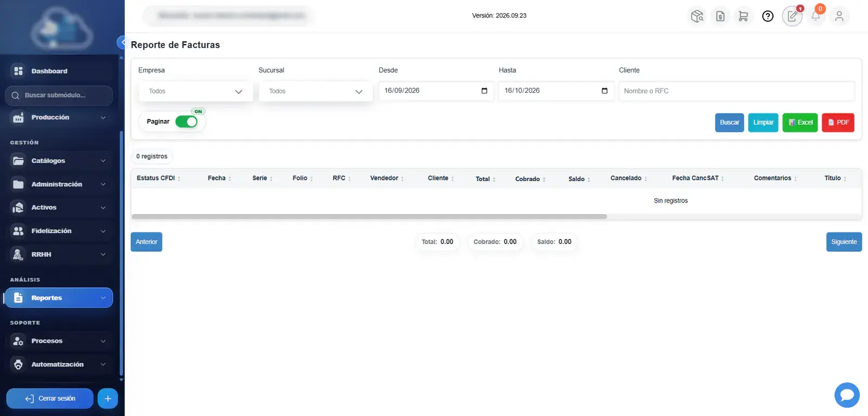Viewport: 868px width, 416px height.
Task: Open the shopping cart icon
Action: [x=743, y=16]
